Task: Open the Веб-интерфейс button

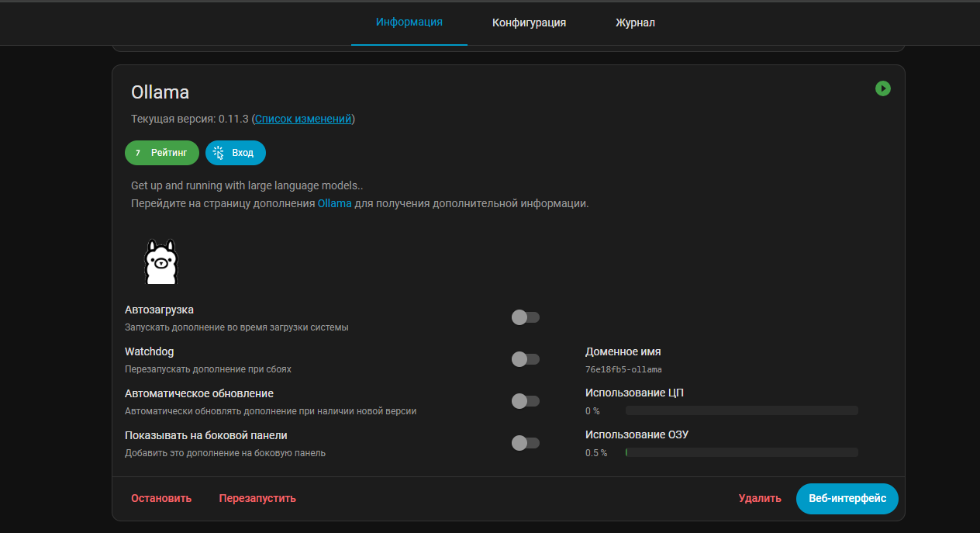Action: (x=847, y=499)
